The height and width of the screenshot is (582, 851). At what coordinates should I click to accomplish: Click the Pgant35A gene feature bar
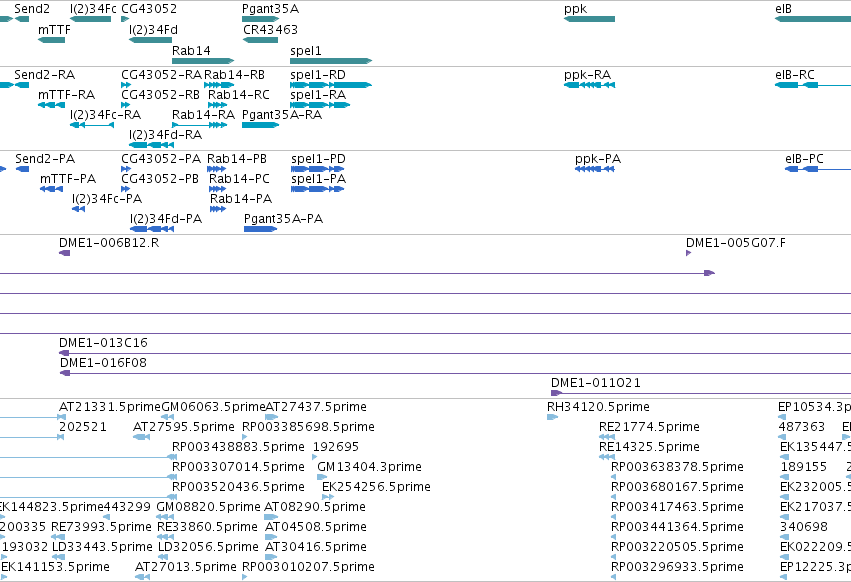coord(261,19)
